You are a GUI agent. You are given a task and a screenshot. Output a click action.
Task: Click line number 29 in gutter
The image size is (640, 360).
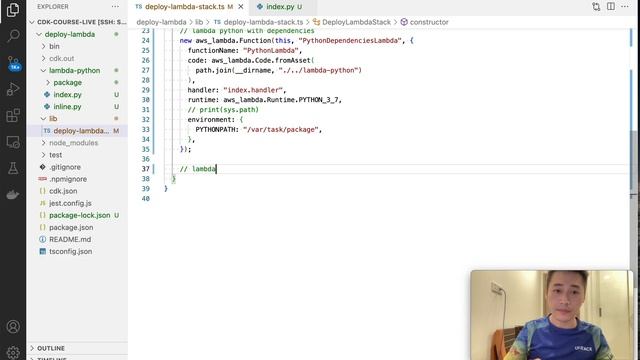tap(146, 90)
